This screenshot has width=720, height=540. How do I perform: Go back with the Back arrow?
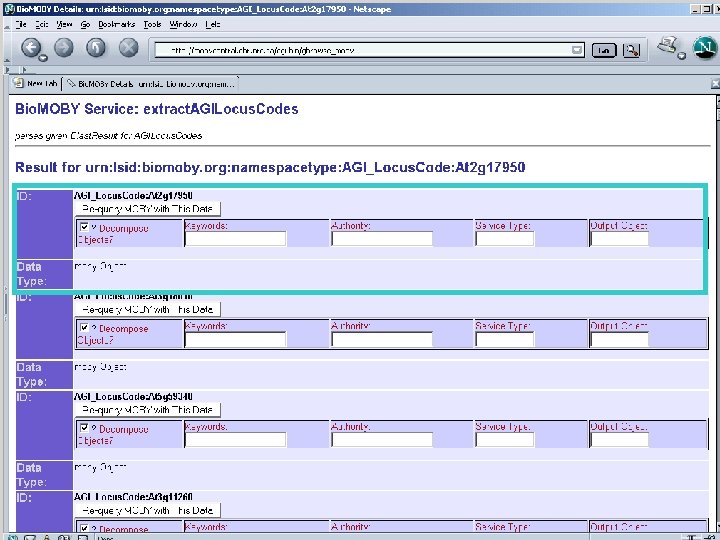pyautogui.click(x=31, y=47)
